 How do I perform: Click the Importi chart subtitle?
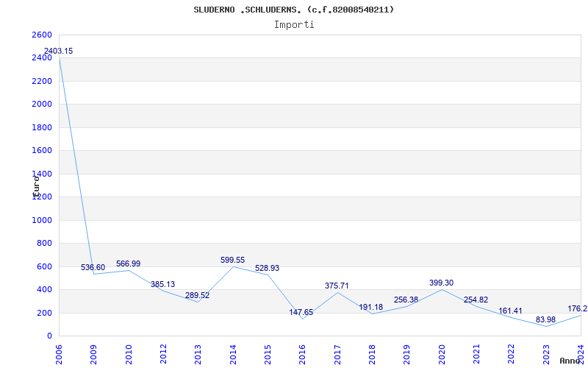pos(294,25)
